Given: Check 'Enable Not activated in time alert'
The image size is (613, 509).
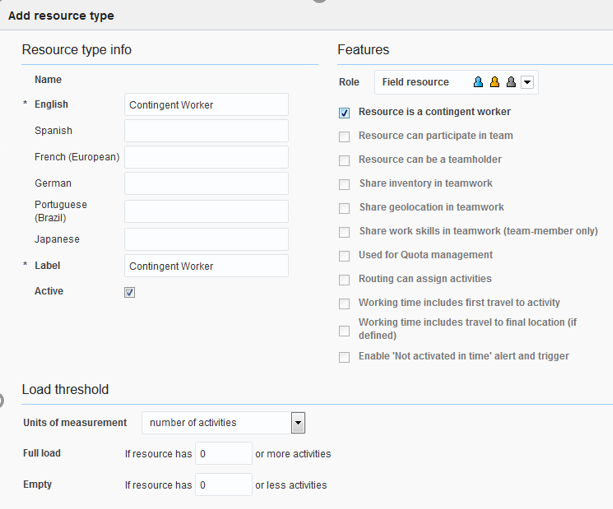Looking at the screenshot, I should click(345, 357).
